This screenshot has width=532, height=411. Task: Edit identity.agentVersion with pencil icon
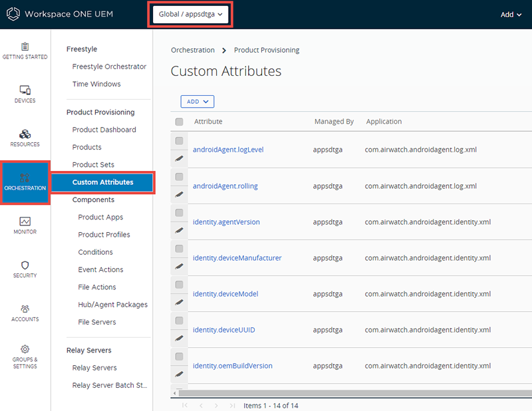[179, 231]
